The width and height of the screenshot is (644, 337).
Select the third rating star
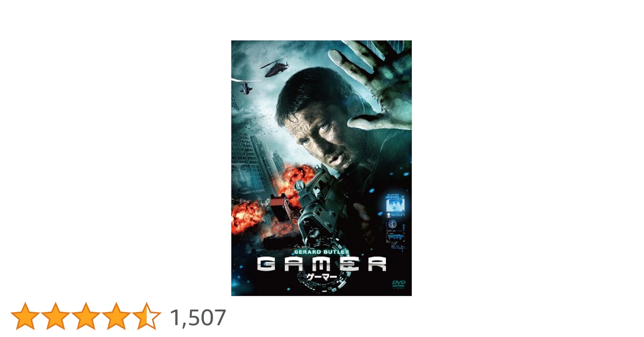pos(86,316)
